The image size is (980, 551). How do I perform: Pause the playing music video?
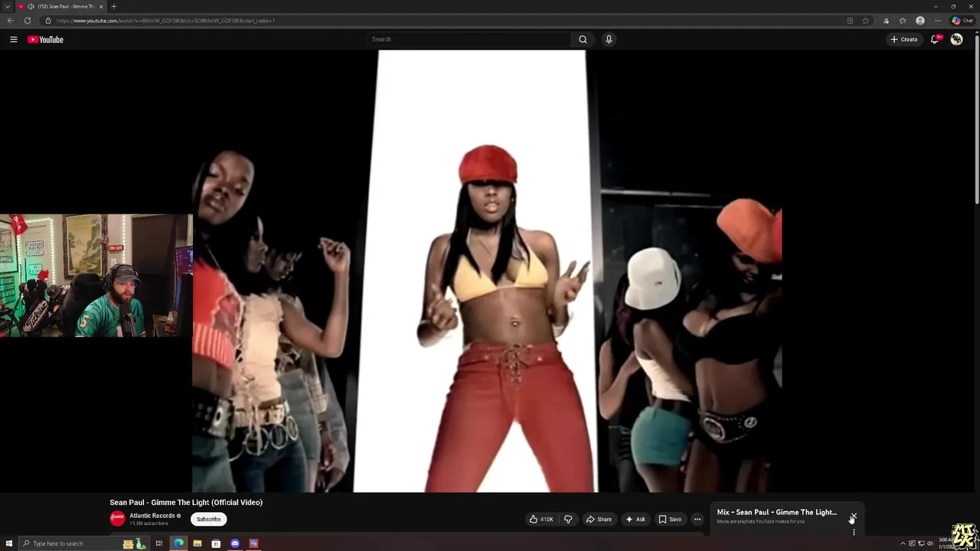tap(487, 271)
